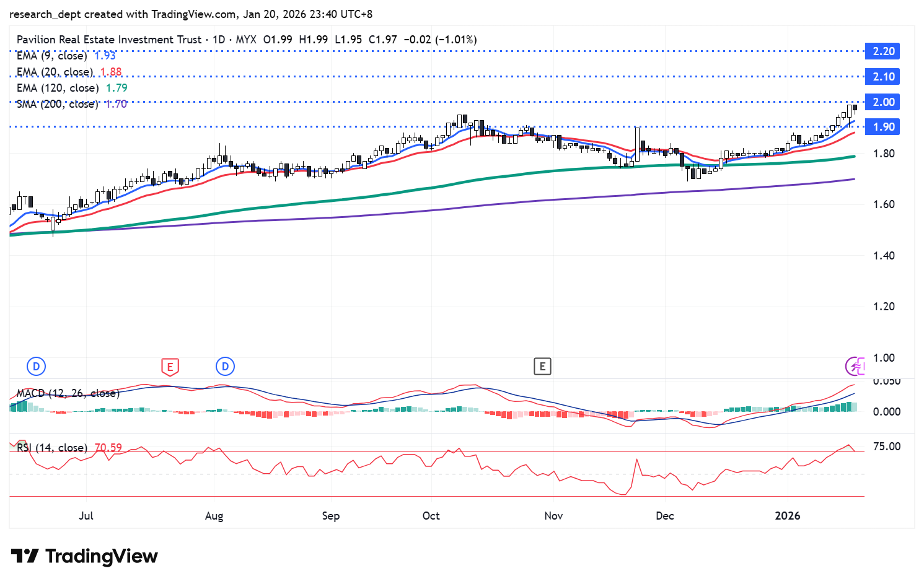Screen dimensions: 924x584
Task: Click the red earnings E marker
Action: pyautogui.click(x=170, y=367)
